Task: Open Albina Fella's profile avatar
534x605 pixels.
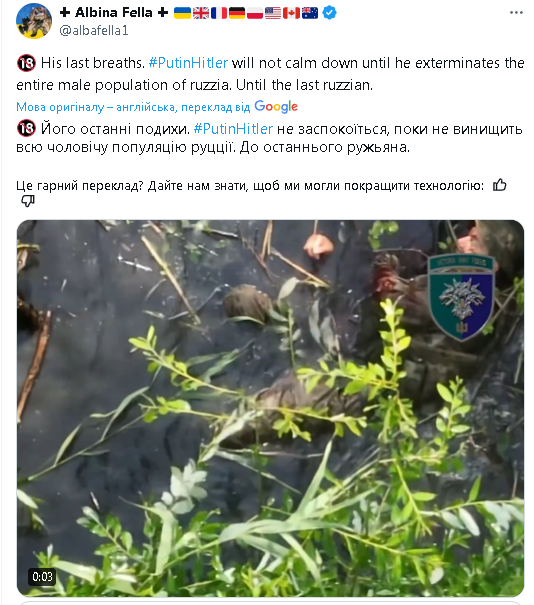Action: [34, 21]
